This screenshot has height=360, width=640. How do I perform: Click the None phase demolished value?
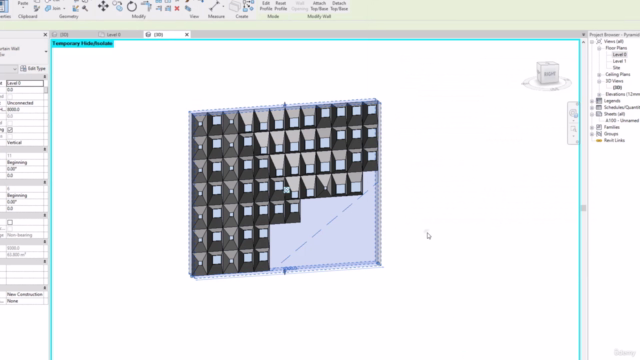[x=24, y=301]
